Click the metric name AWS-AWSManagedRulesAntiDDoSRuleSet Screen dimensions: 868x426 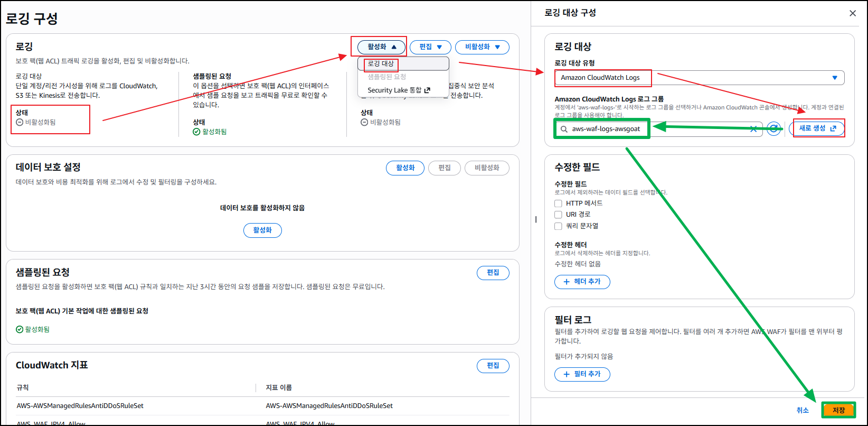[329, 406]
